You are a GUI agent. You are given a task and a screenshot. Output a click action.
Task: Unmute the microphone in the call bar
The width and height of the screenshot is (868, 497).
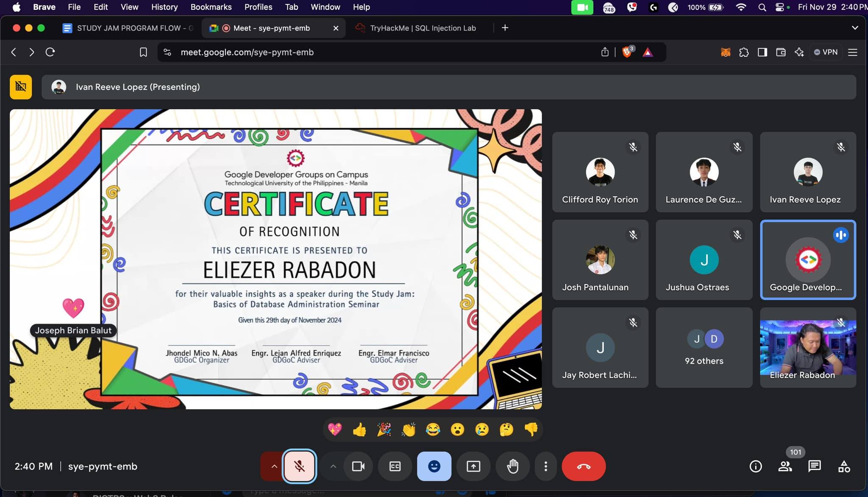pos(299,466)
